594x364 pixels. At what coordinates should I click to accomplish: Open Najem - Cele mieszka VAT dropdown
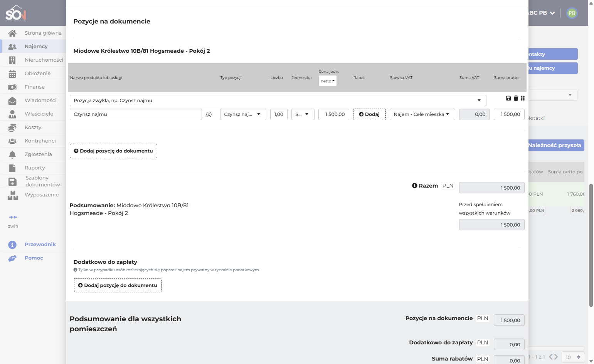[x=422, y=114]
